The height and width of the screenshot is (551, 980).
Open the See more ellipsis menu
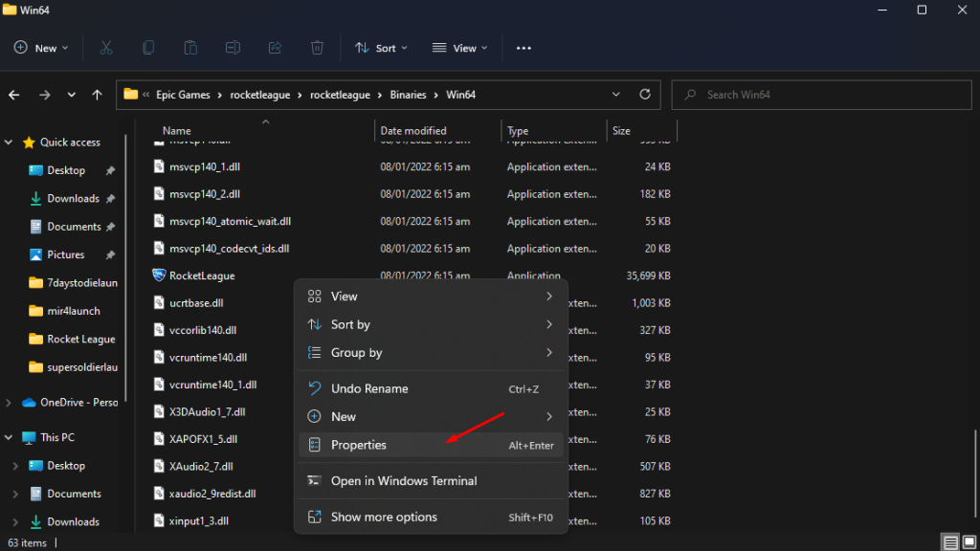coord(523,48)
